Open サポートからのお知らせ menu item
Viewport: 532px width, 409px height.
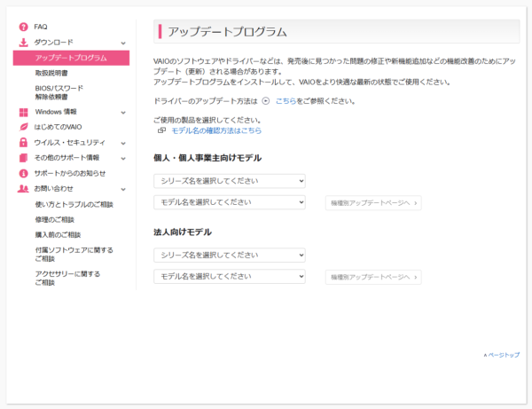pyautogui.click(x=69, y=173)
